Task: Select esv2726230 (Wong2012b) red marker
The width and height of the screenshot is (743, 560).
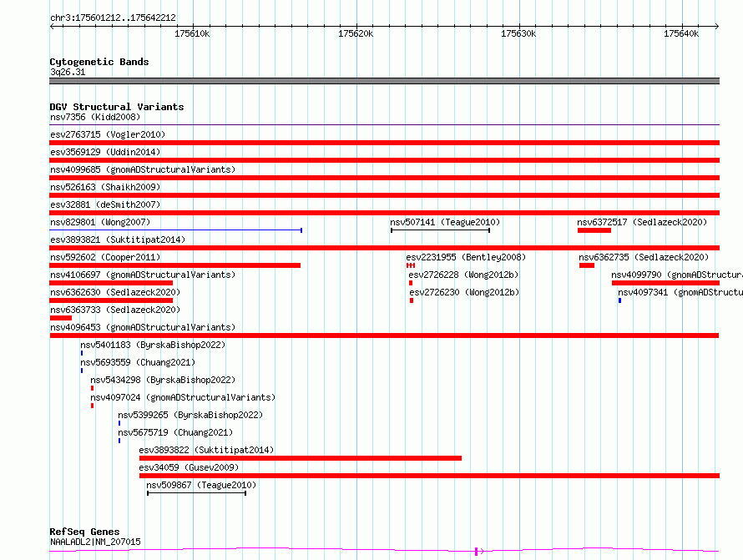Action: [412, 300]
